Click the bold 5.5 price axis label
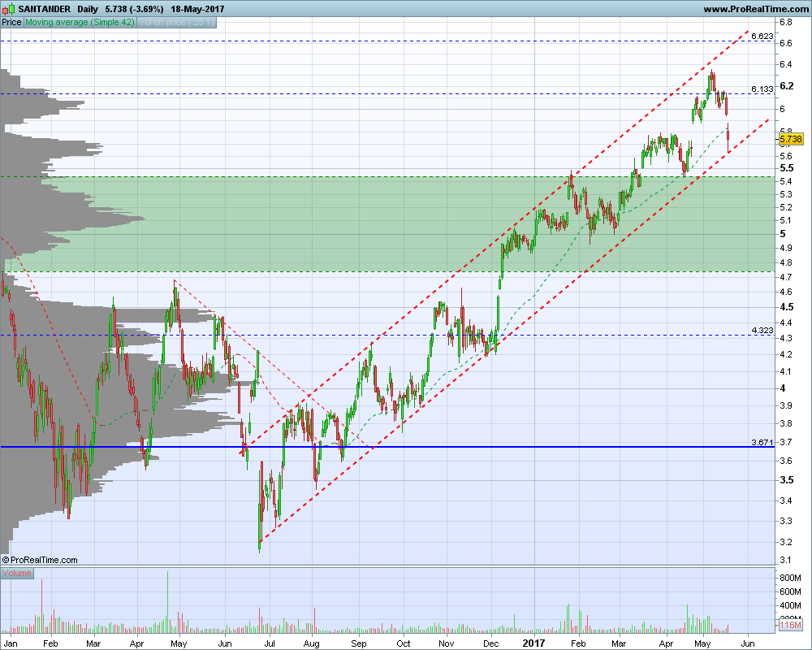Screen dimensions: 812x650 (787, 168)
